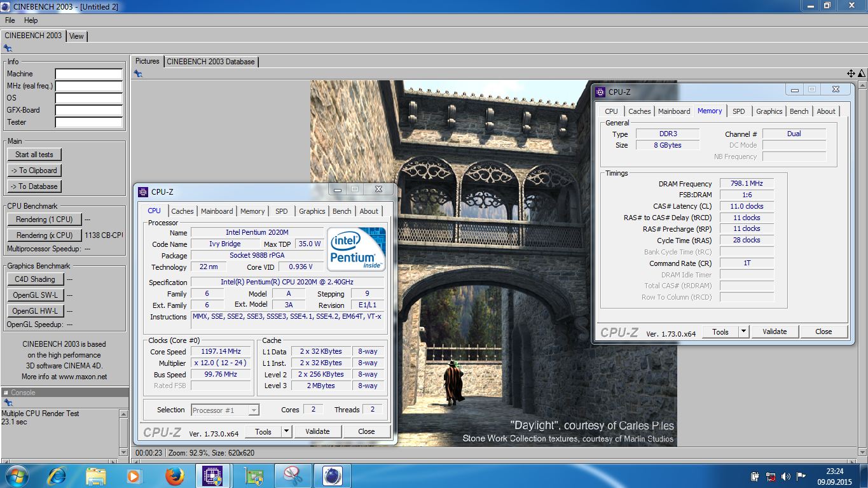
Task: Open Firefox from the taskbar
Action: 174,476
